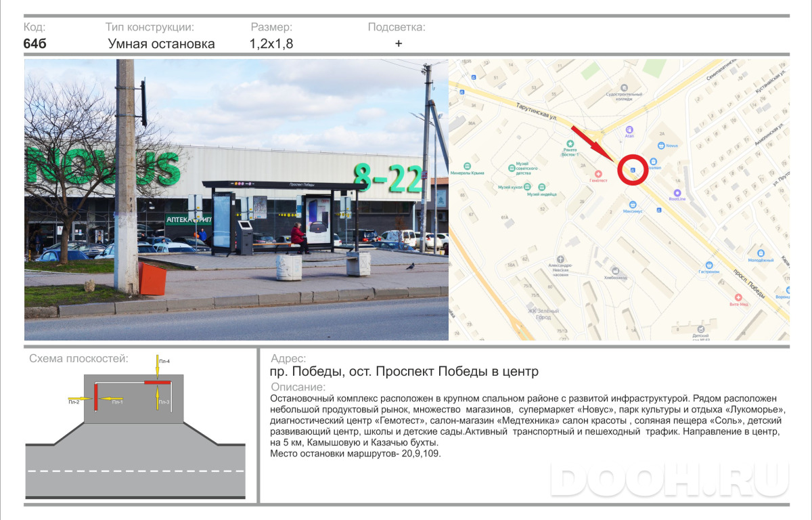Click the Молодёжный shop icon on the map
Image resolution: width=812 pixels, height=520 pixels.
tap(761, 253)
